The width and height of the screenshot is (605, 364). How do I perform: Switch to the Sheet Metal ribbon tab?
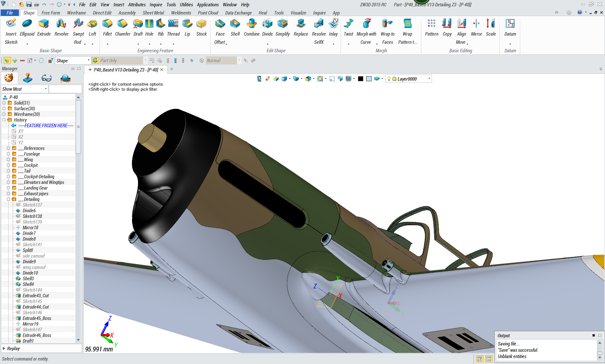[x=153, y=13]
